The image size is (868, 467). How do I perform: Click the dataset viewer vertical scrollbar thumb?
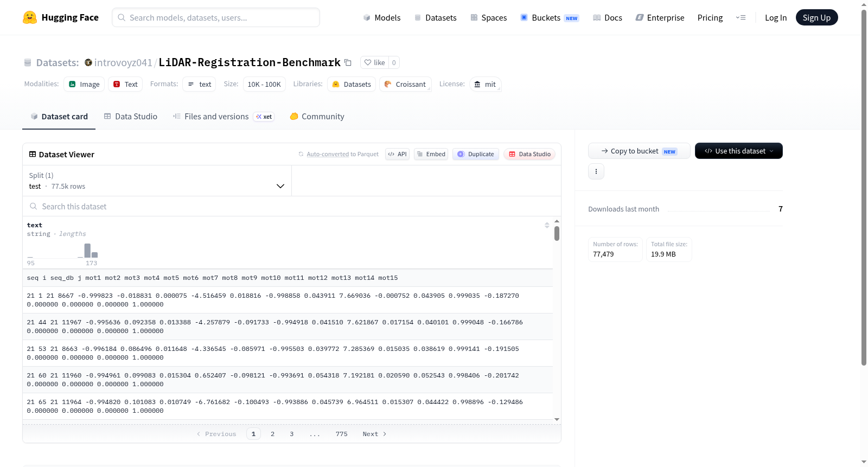(557, 233)
